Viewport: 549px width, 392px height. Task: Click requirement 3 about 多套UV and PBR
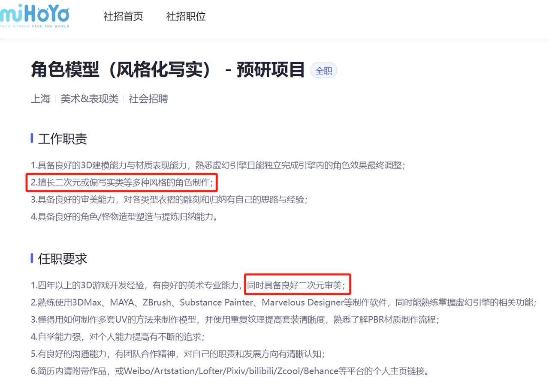(235, 320)
